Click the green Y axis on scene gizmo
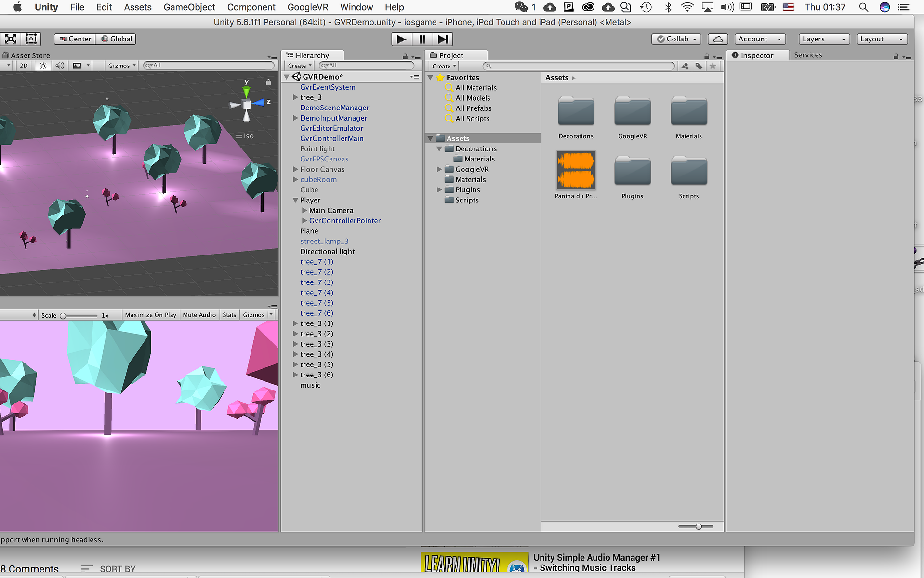 (x=246, y=91)
